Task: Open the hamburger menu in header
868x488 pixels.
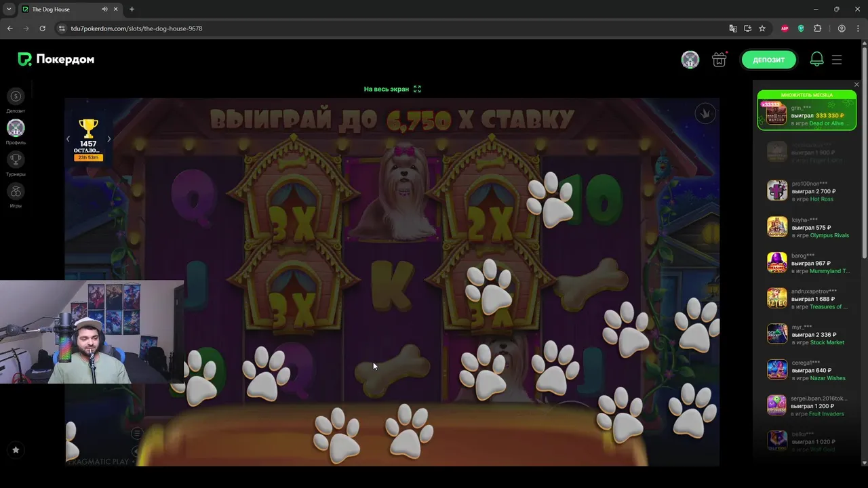Action: (x=837, y=60)
